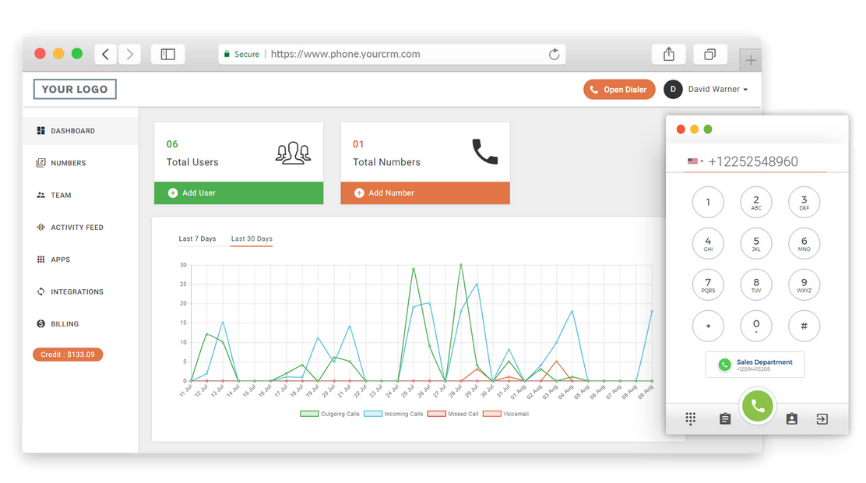Viewport: 866px width, 483px height.
Task: Click the Numbers sidebar icon
Action: point(41,163)
